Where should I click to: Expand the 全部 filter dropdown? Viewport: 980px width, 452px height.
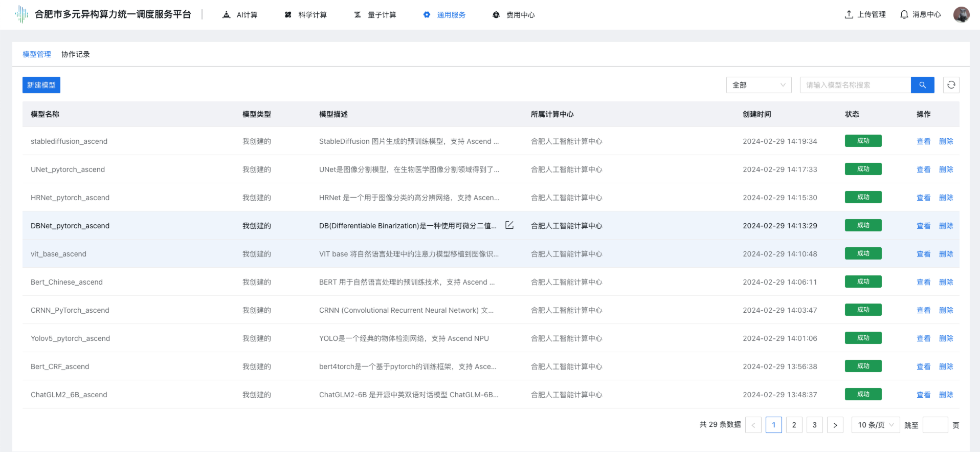[759, 85]
